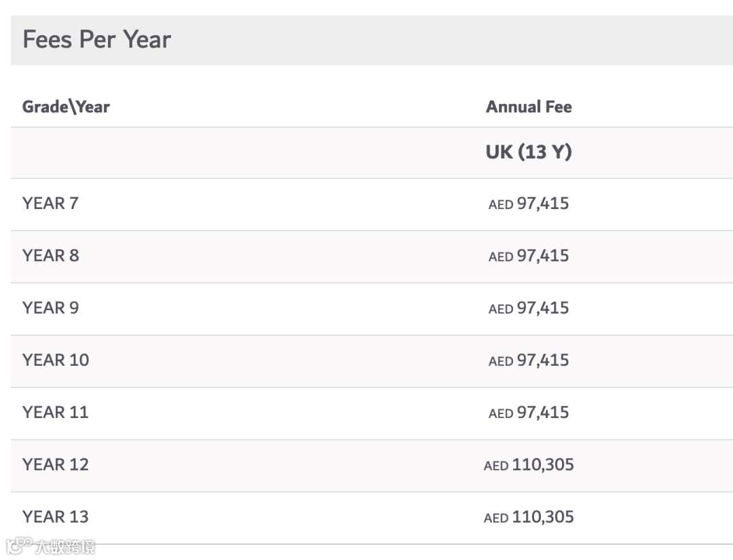733x560 pixels.
Task: Click the YEAR 13 row label
Action: [56, 517]
